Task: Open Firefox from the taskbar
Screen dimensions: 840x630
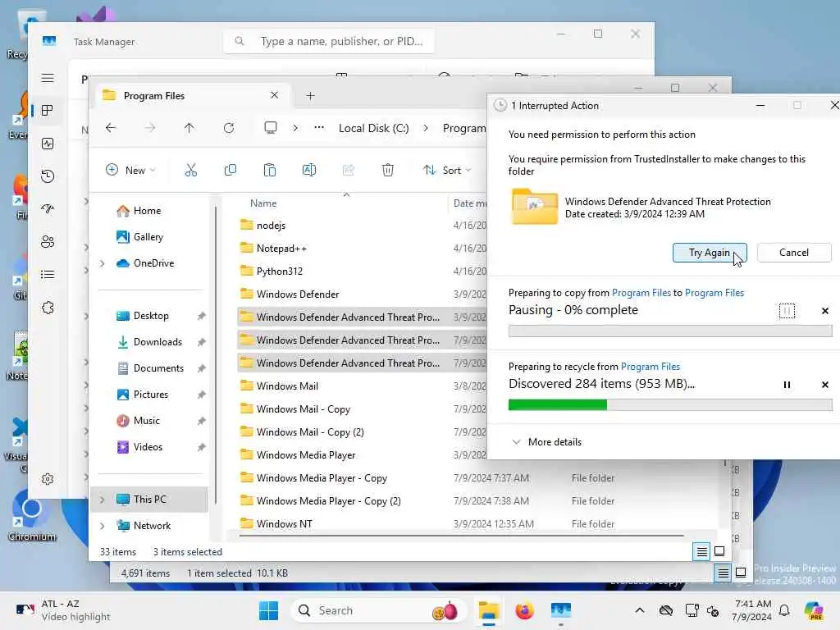Action: [524, 610]
